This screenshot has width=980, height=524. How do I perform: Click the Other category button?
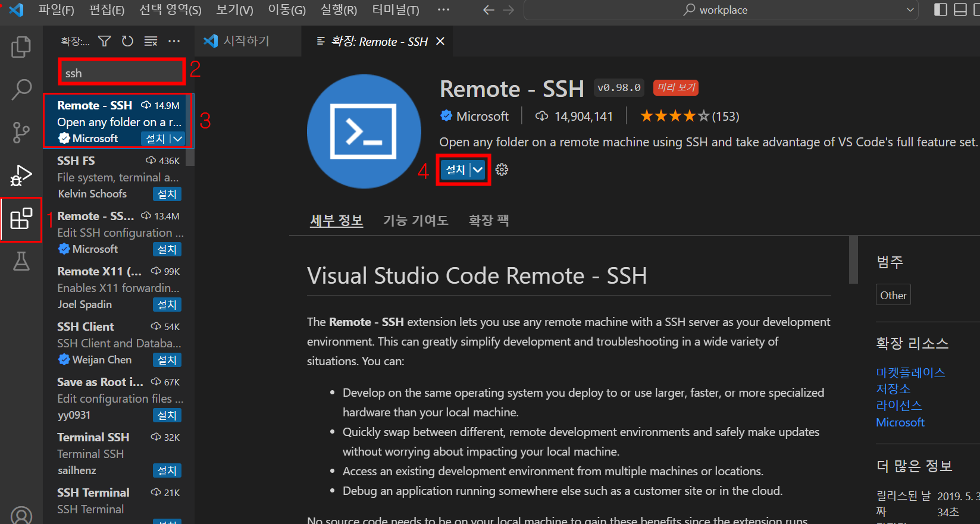coord(893,295)
